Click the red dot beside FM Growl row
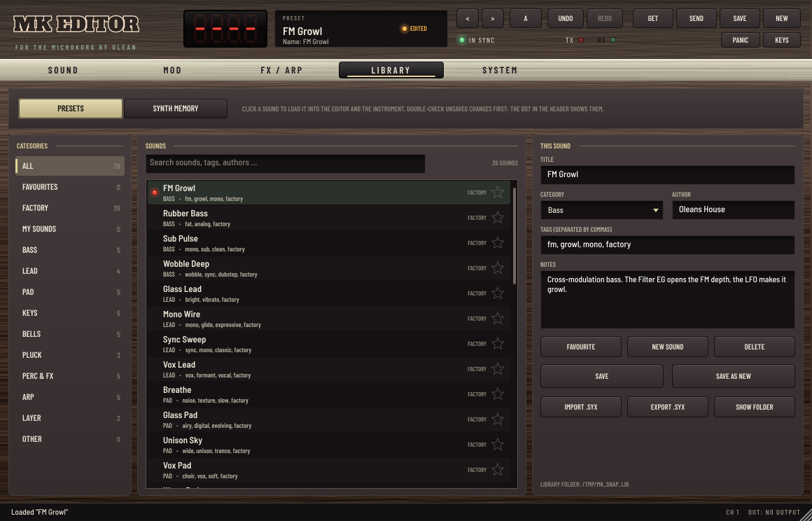 [154, 193]
